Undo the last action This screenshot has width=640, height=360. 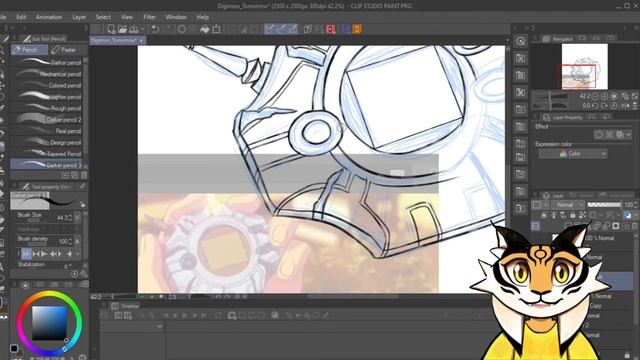tap(155, 29)
